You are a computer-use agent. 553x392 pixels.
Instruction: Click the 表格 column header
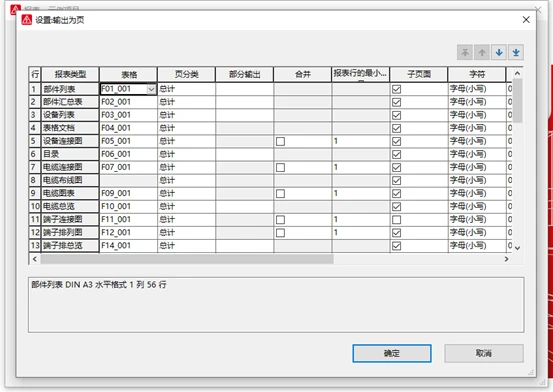pyautogui.click(x=128, y=74)
